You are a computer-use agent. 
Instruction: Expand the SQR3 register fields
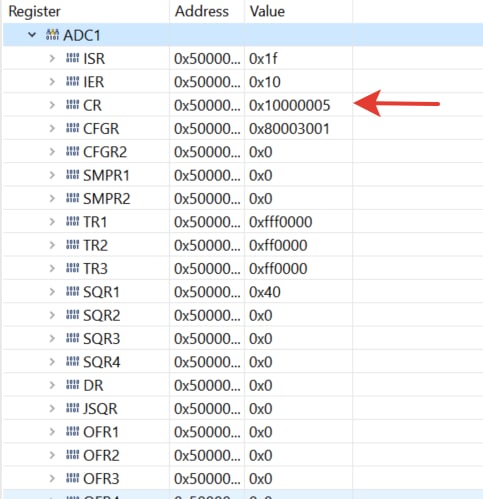tap(52, 338)
